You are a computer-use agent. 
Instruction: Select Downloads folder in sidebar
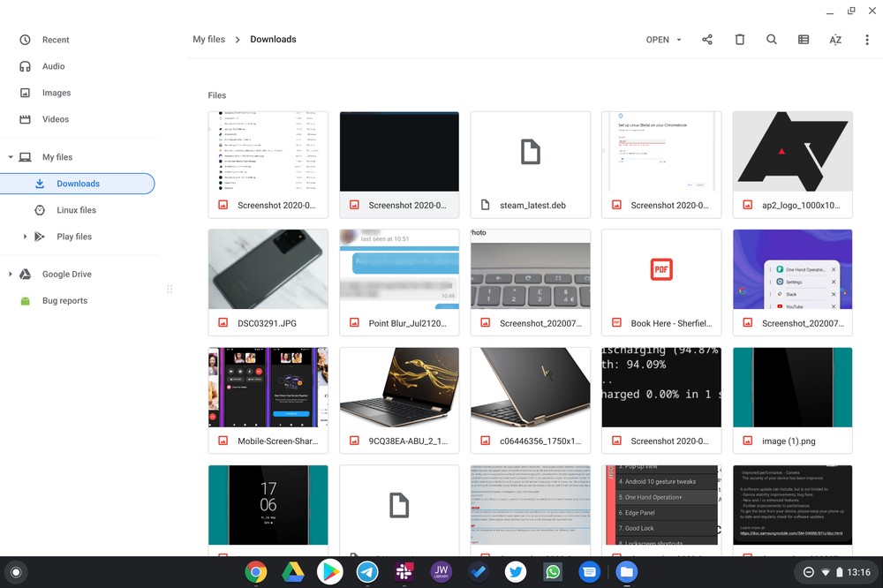[77, 184]
